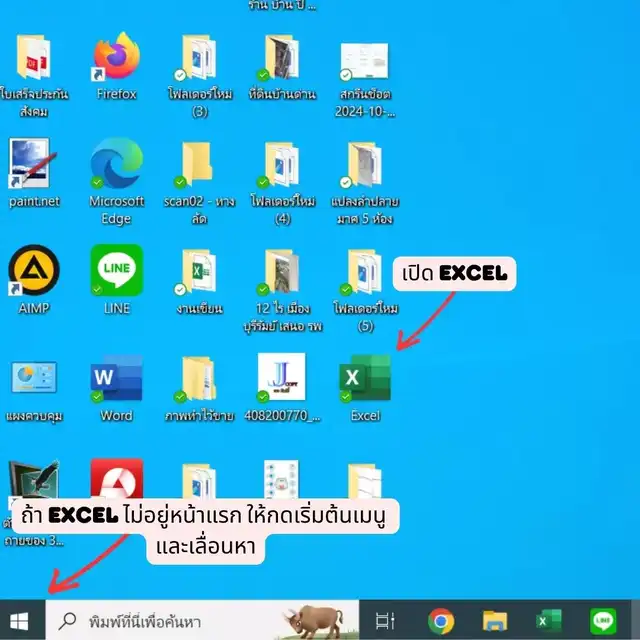Launch the LINE desktop app icon
Screen dimensions: 640x640
point(116,271)
